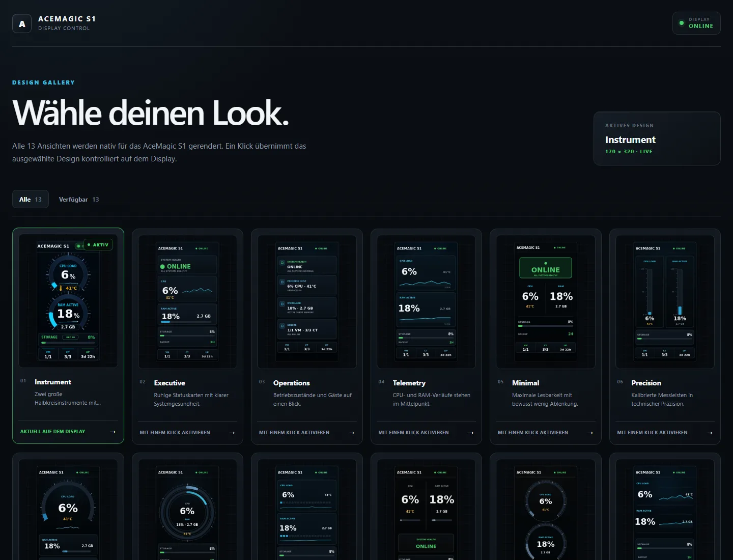The width and height of the screenshot is (733, 560).
Task: Click the green dot in the Display Online badge
Action: tap(682, 23)
